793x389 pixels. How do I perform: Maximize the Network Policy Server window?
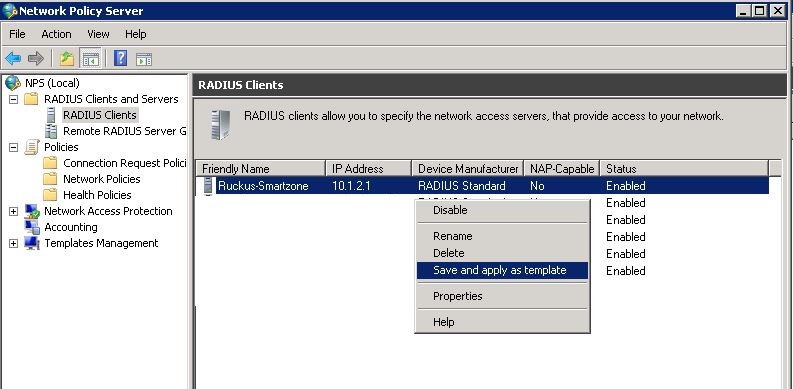coord(759,11)
